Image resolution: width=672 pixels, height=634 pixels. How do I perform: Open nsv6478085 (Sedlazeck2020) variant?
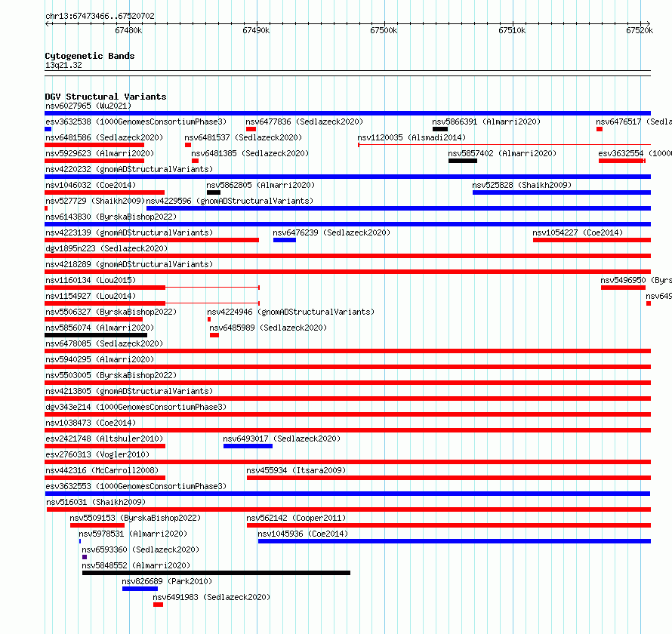tap(104, 343)
